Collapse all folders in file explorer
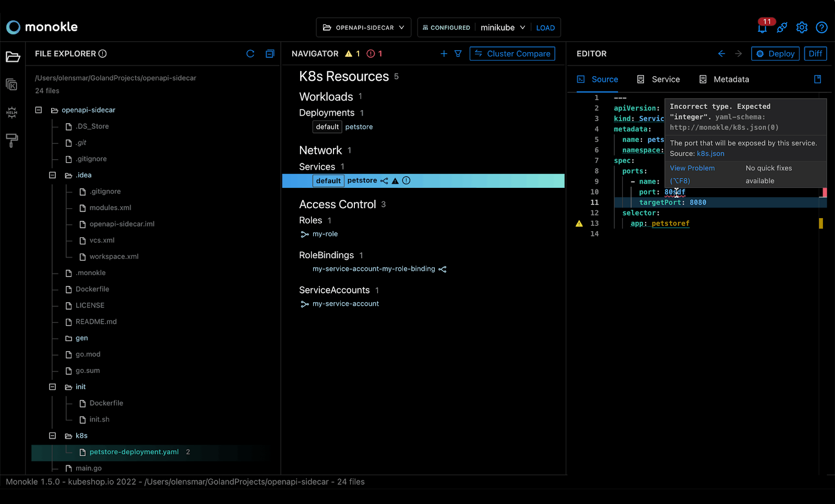The height and width of the screenshot is (504, 835). click(270, 54)
